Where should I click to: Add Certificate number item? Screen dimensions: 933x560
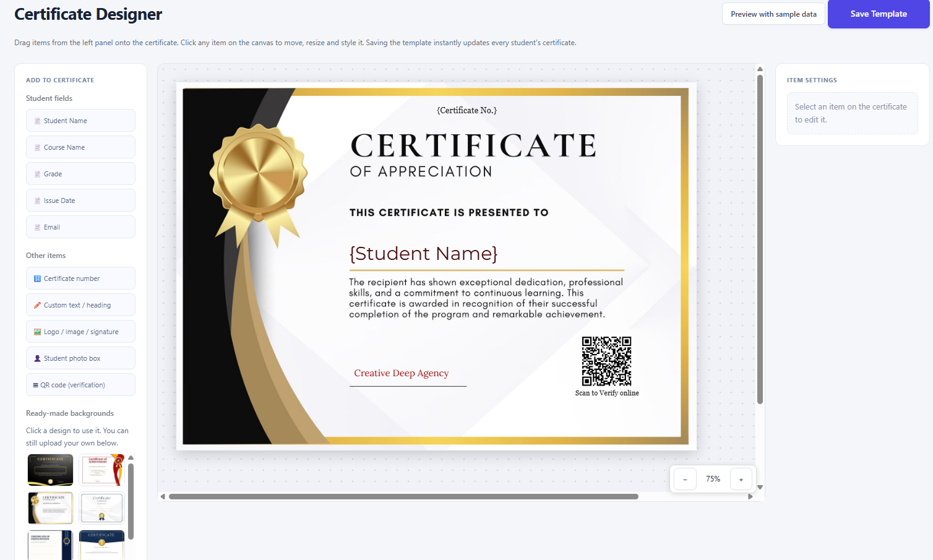click(80, 278)
